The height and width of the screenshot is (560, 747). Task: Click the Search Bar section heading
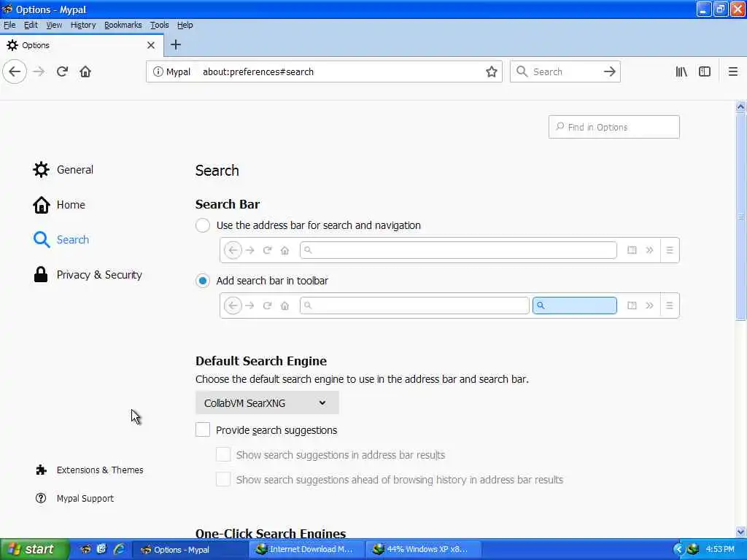click(x=228, y=204)
